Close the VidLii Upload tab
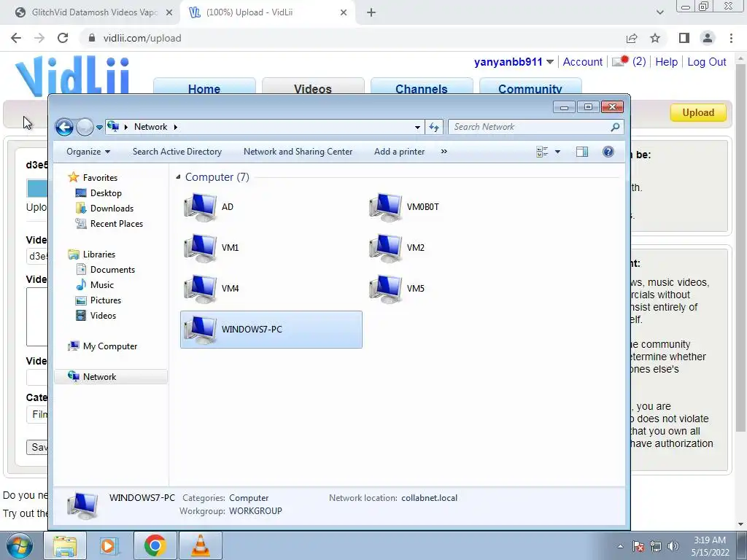 [x=344, y=13]
